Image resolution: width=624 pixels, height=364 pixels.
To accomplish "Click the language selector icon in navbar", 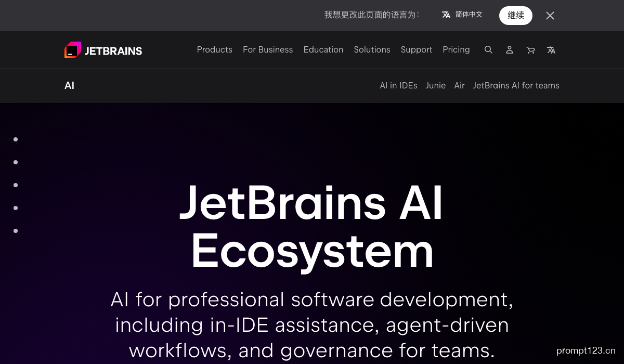I will tap(551, 50).
